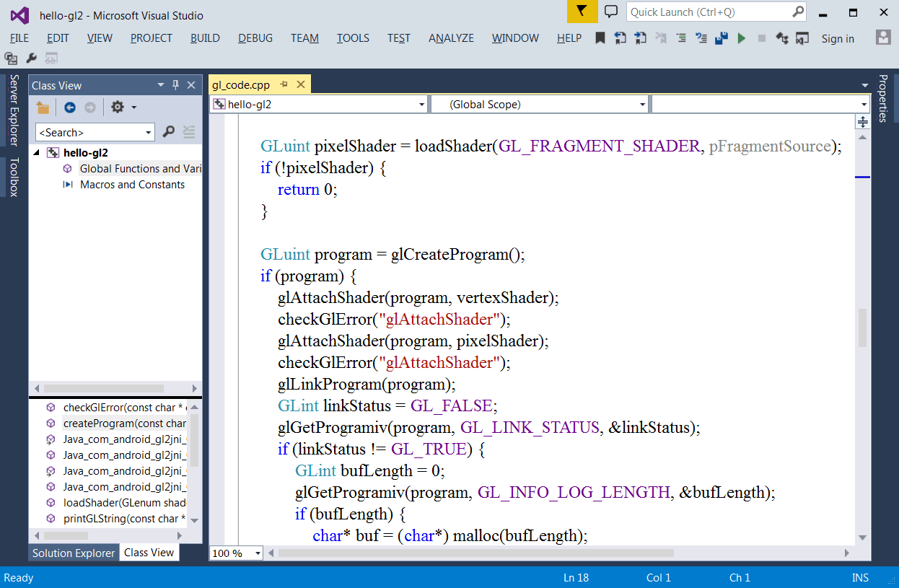The height and width of the screenshot is (588, 899).
Task: Open the account avatar icon
Action: (x=883, y=38)
